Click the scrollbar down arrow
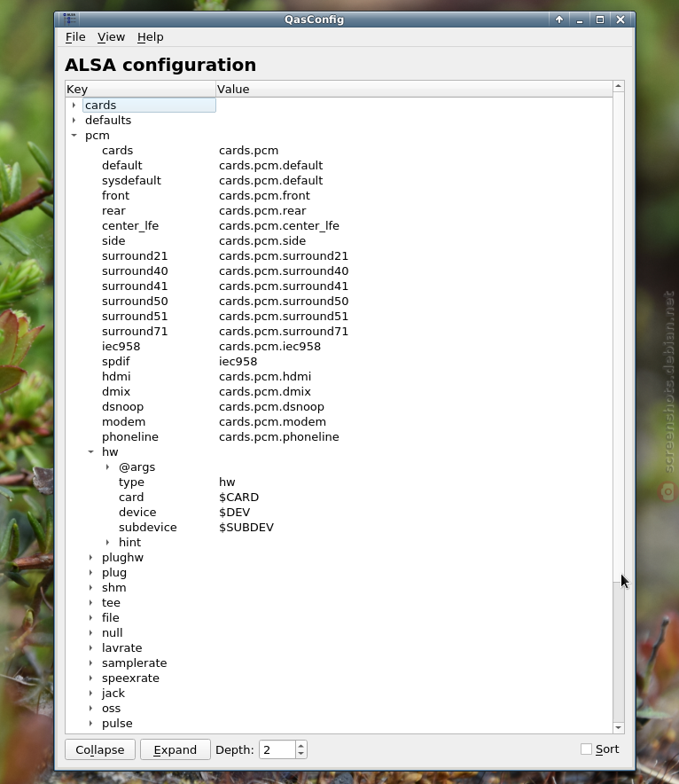Screen dimensions: 679x784 click(619, 727)
